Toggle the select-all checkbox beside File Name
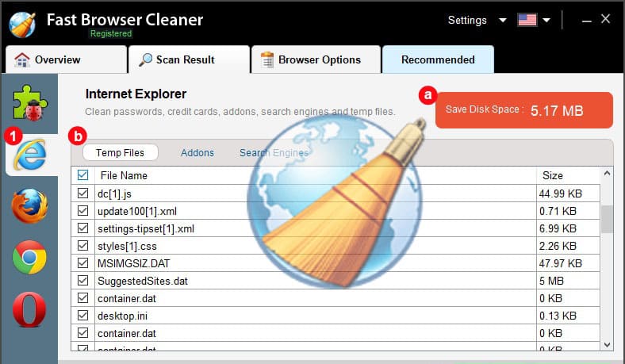 click(x=83, y=175)
